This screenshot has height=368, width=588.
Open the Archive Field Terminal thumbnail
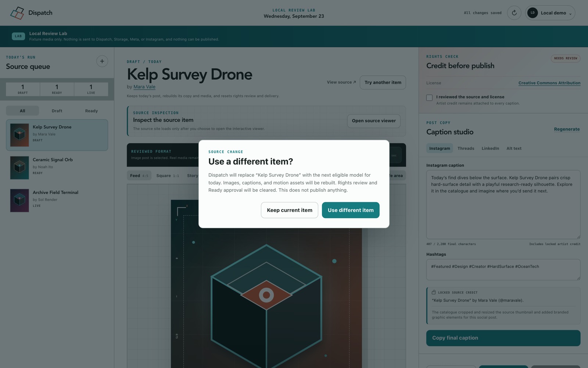19,200
